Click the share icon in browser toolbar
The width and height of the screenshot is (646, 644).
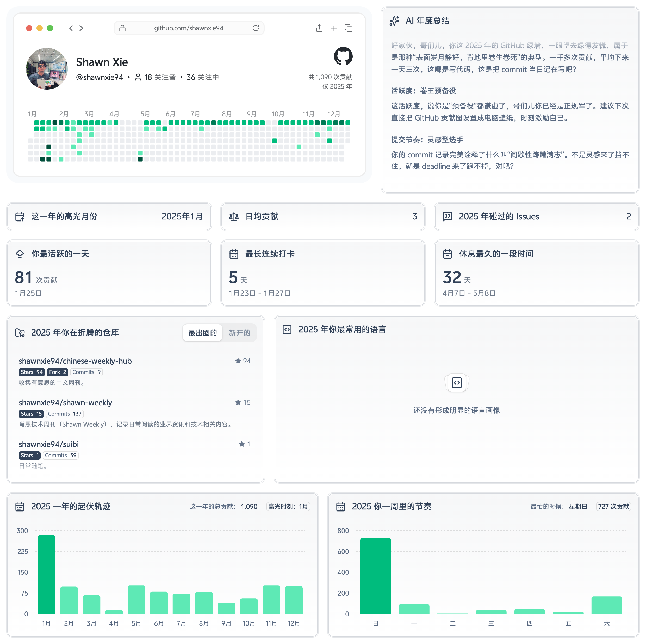(x=319, y=28)
